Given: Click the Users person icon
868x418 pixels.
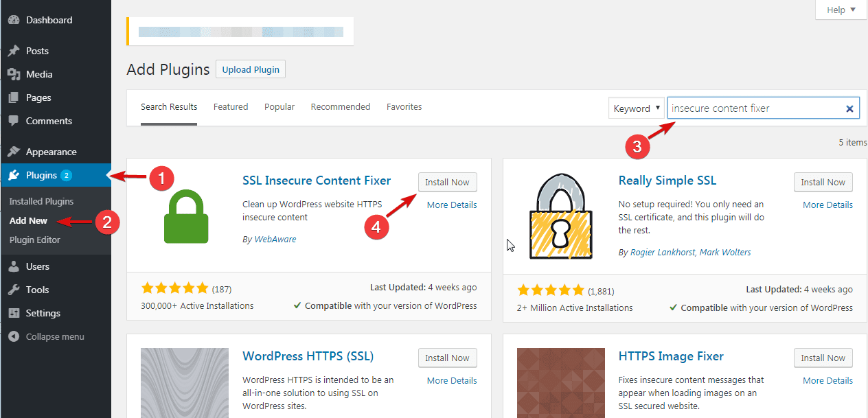Looking at the screenshot, I should 14,266.
